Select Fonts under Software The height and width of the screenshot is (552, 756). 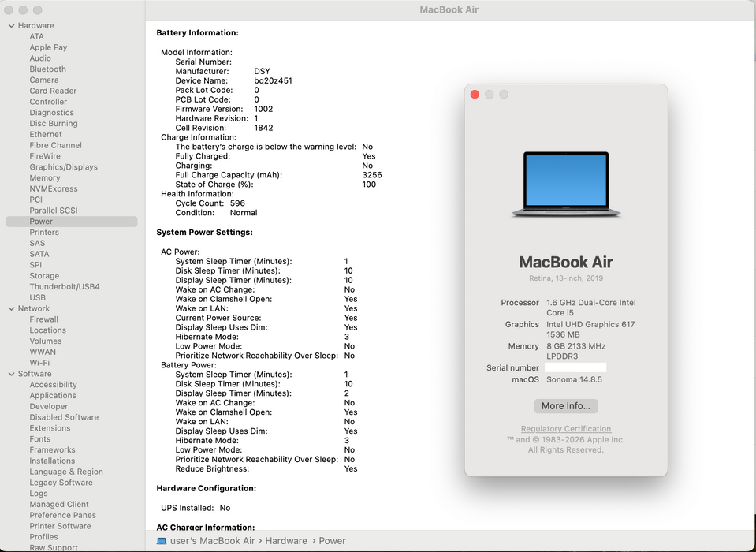pyautogui.click(x=40, y=439)
